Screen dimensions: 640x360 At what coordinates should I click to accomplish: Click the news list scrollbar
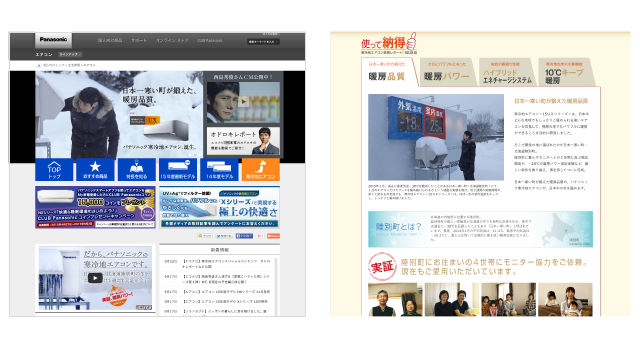277,286
